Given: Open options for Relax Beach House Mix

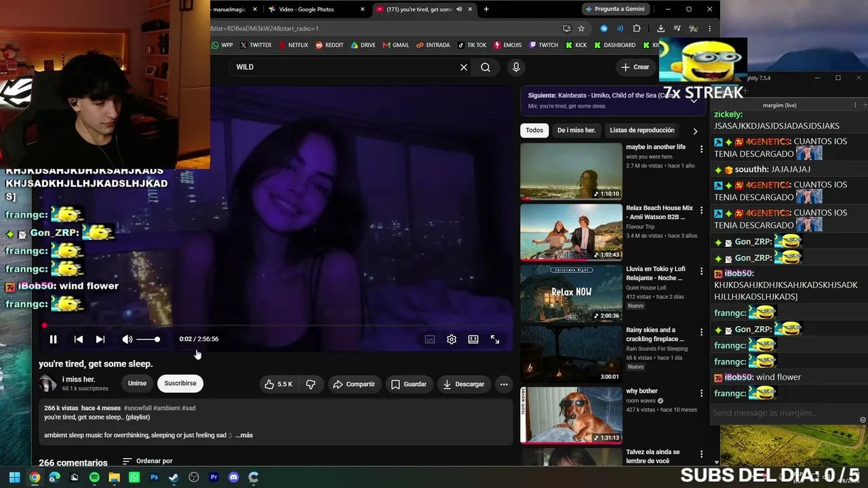Looking at the screenshot, I should click(x=701, y=210).
